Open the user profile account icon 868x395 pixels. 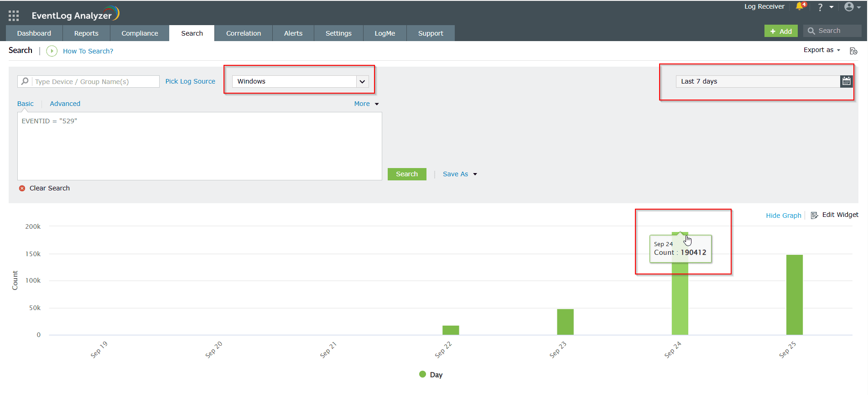point(849,7)
